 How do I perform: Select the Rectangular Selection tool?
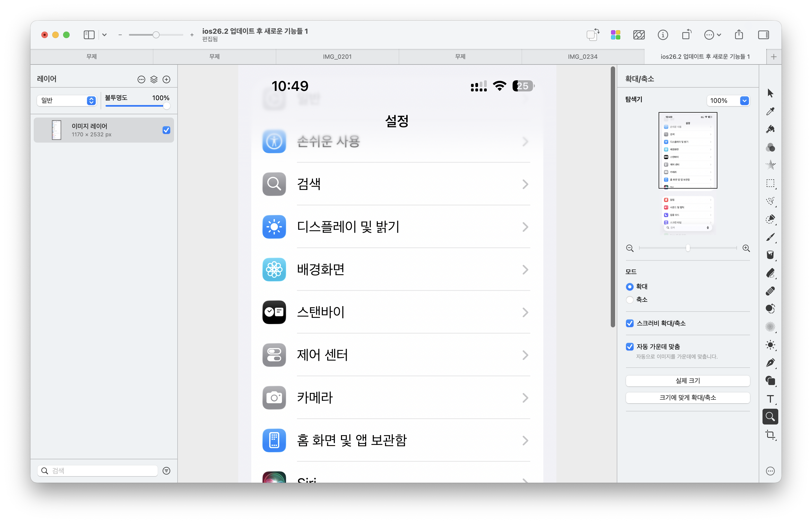coord(770,183)
